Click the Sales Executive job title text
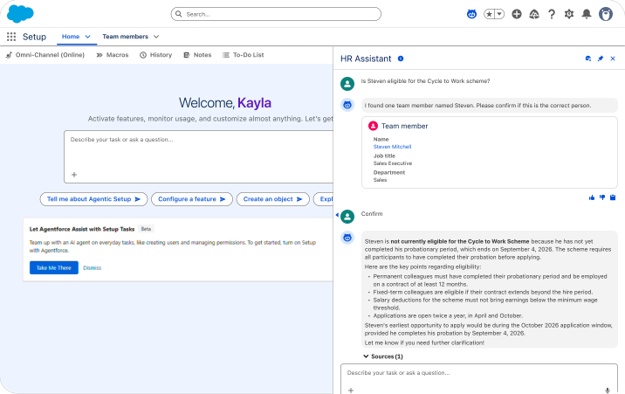Viewport: 625px width, 394px height. (x=393, y=164)
